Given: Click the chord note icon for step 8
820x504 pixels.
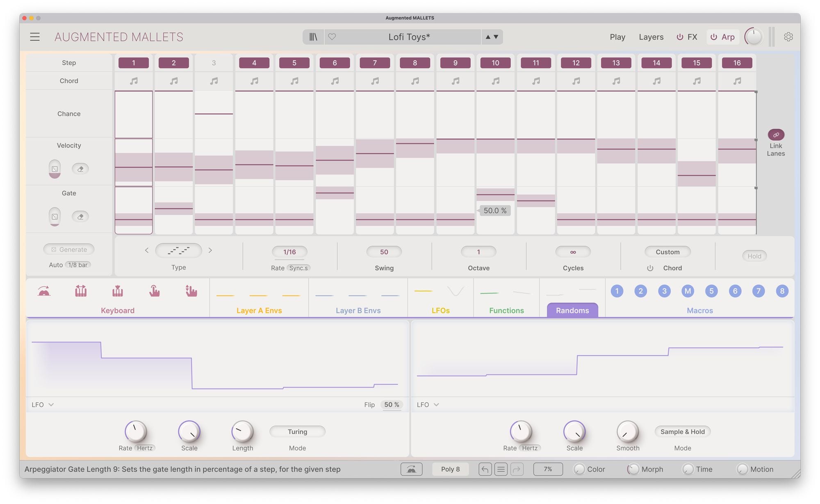Looking at the screenshot, I should pyautogui.click(x=415, y=81).
